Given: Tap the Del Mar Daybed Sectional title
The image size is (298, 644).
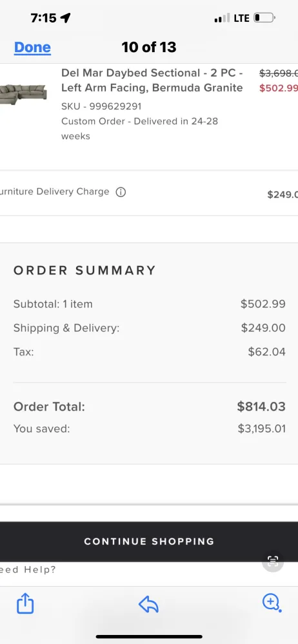Looking at the screenshot, I should 152,80.
